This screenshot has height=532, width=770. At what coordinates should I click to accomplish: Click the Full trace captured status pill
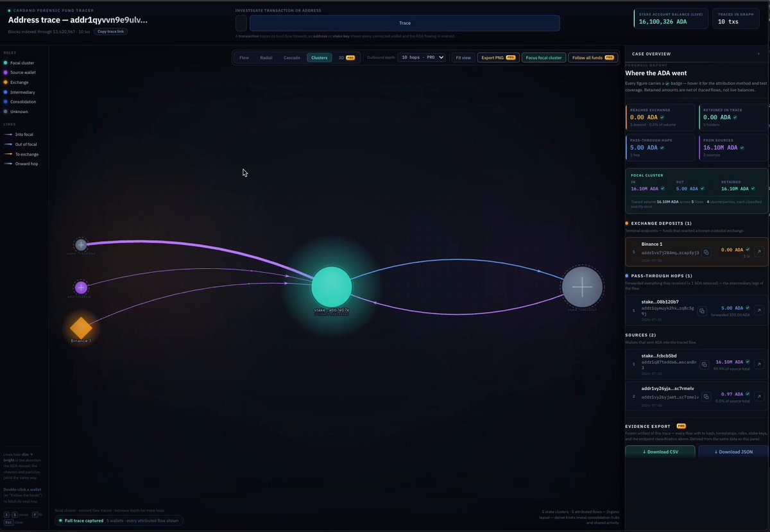click(x=119, y=520)
